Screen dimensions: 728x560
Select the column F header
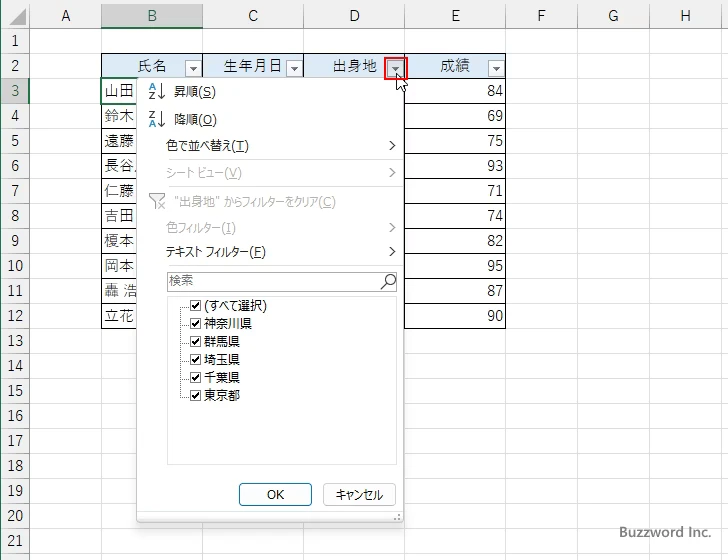tap(540, 16)
